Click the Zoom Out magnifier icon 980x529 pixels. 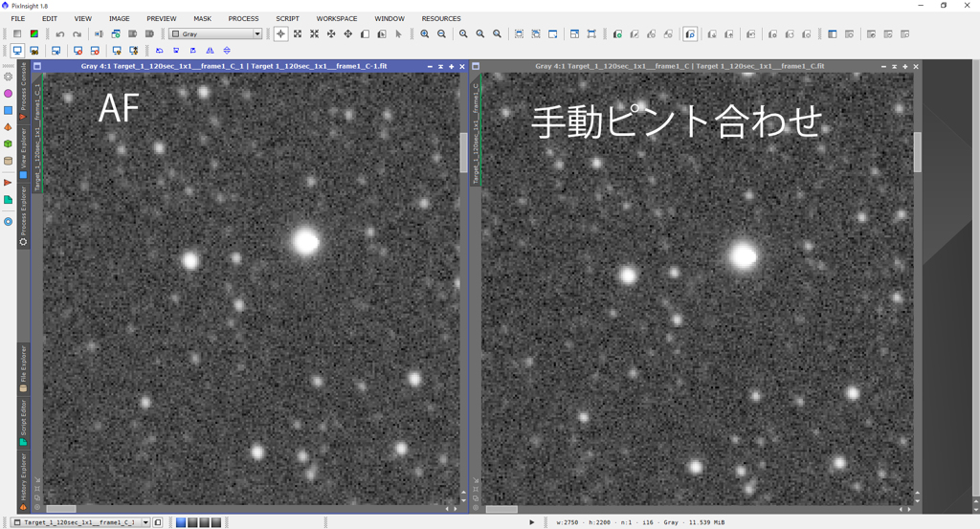[x=442, y=34]
